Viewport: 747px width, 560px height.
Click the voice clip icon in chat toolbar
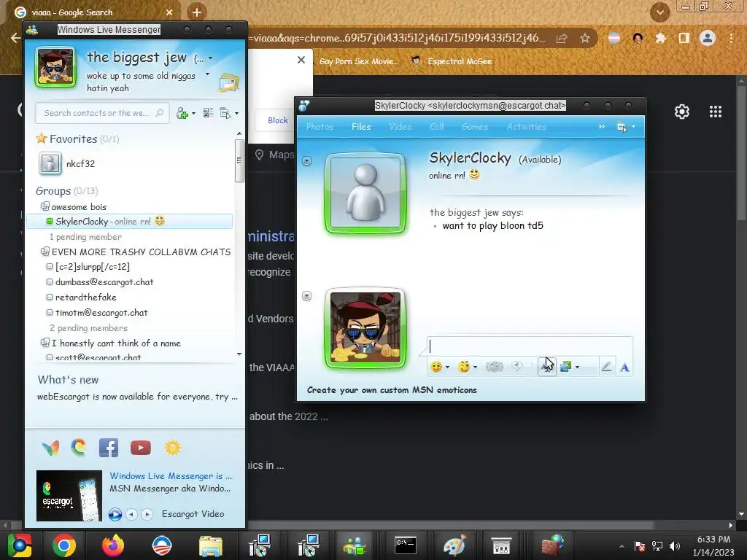(517, 367)
